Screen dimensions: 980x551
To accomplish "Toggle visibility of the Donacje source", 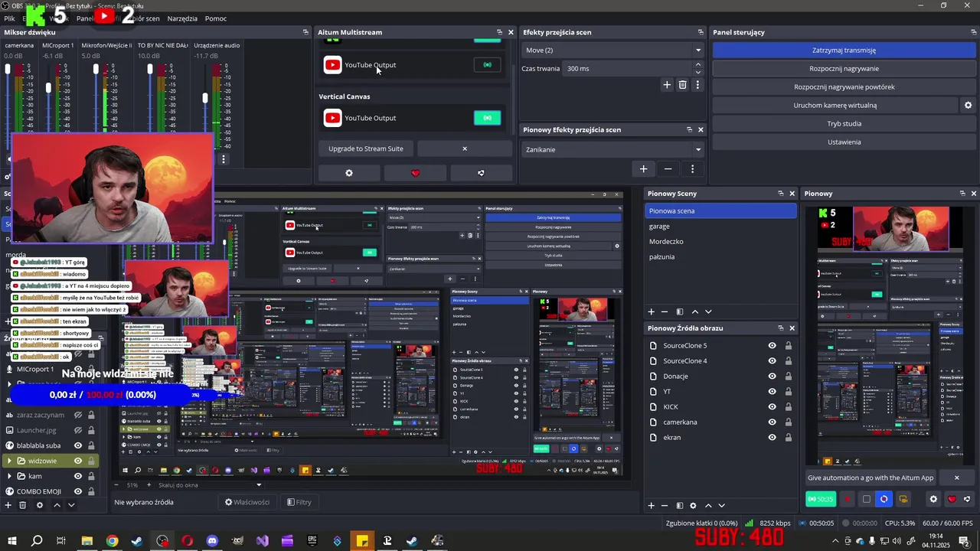I will pyautogui.click(x=772, y=377).
